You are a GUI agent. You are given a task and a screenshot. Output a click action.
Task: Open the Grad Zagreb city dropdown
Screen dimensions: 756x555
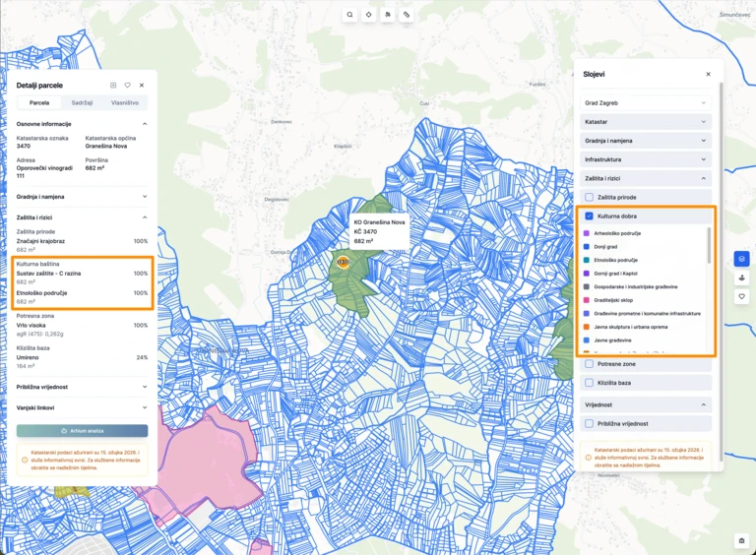click(646, 102)
